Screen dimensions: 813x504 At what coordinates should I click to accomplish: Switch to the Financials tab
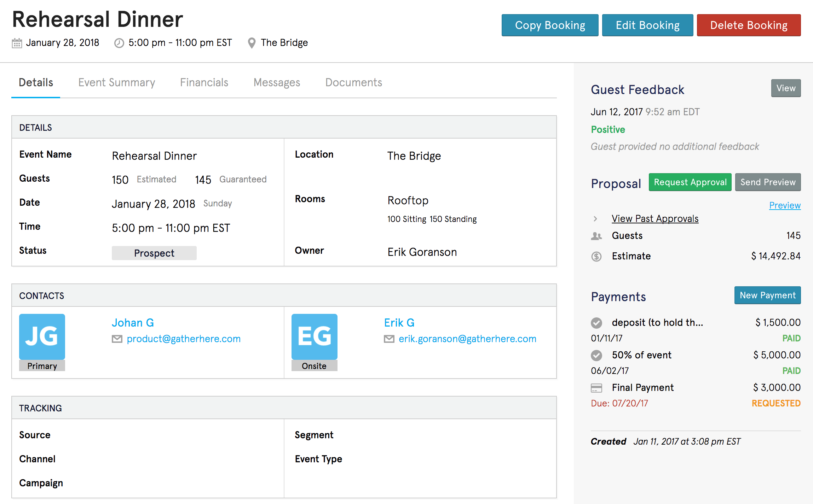click(x=204, y=82)
